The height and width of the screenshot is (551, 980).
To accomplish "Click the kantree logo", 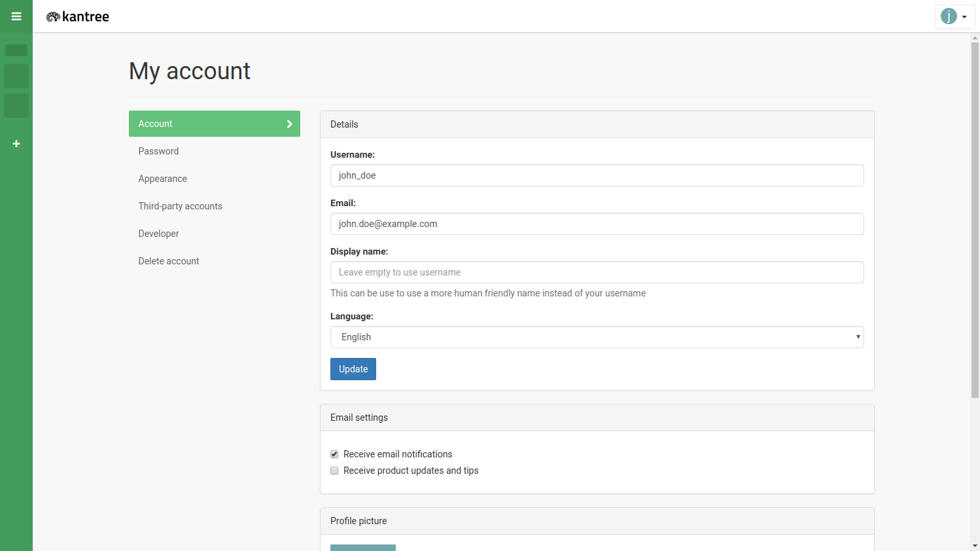I will (x=77, y=16).
